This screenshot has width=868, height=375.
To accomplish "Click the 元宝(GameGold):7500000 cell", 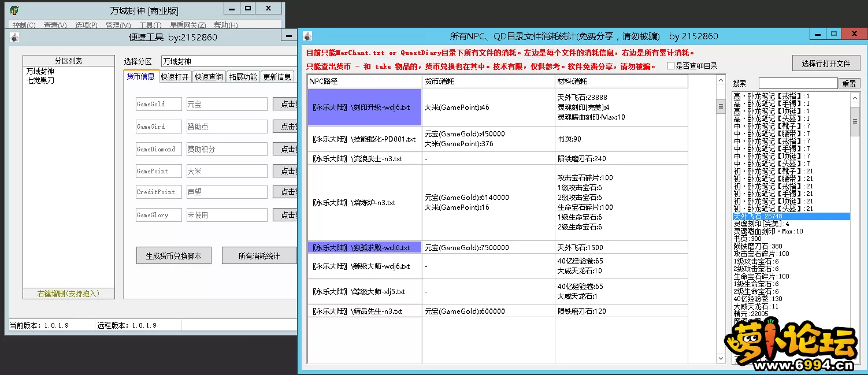I will (x=488, y=247).
